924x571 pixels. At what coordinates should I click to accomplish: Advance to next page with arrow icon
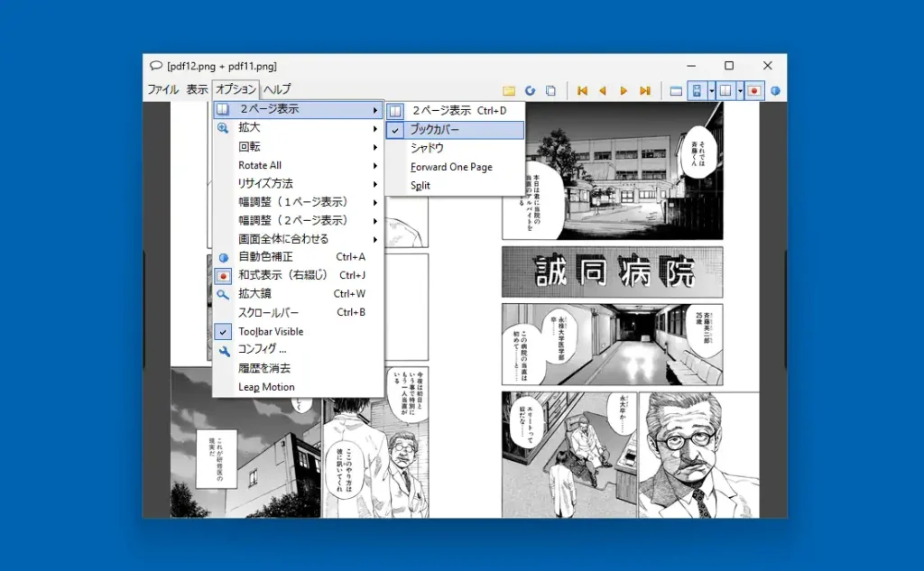624,89
